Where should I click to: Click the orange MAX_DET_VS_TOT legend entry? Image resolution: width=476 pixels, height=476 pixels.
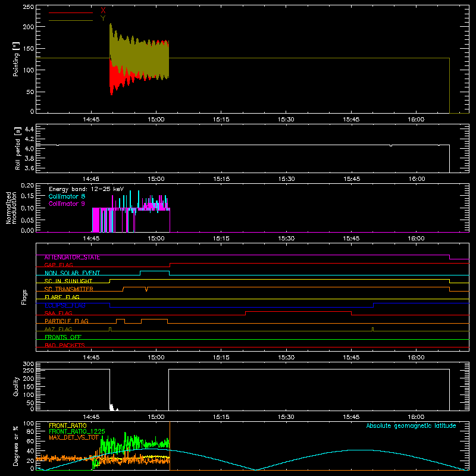click(74, 437)
